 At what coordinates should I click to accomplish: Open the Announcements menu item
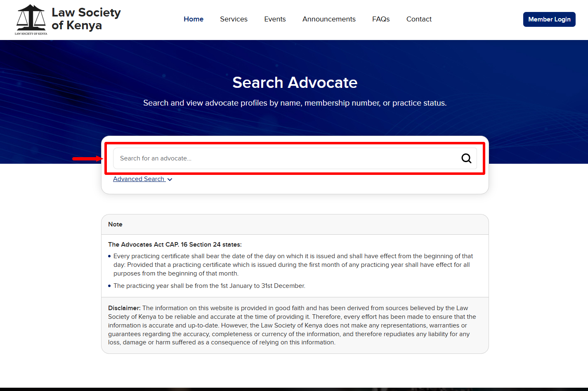pos(329,19)
